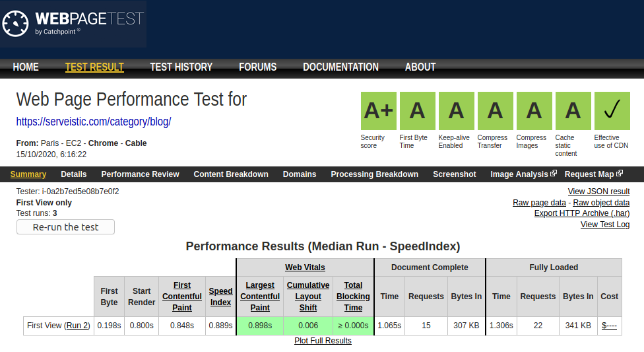Click the 341 KB Bytes In value
Viewport: 644px width, 352px height.
578,326
